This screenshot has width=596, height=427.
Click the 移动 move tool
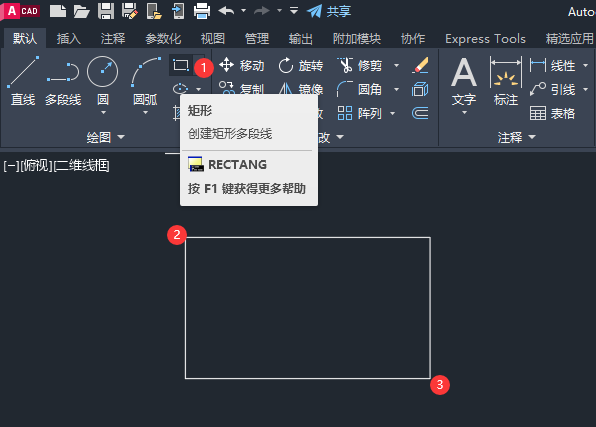[x=241, y=65]
